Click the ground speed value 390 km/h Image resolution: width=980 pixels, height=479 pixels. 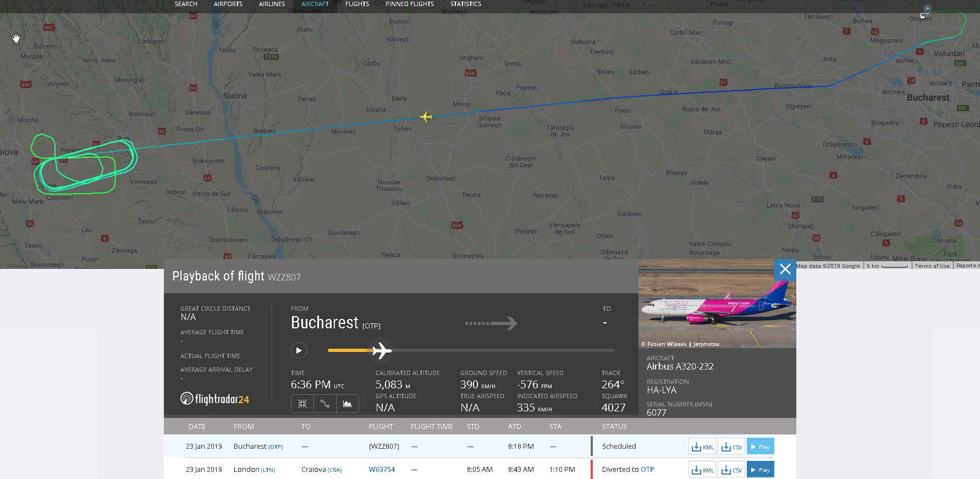[478, 385]
